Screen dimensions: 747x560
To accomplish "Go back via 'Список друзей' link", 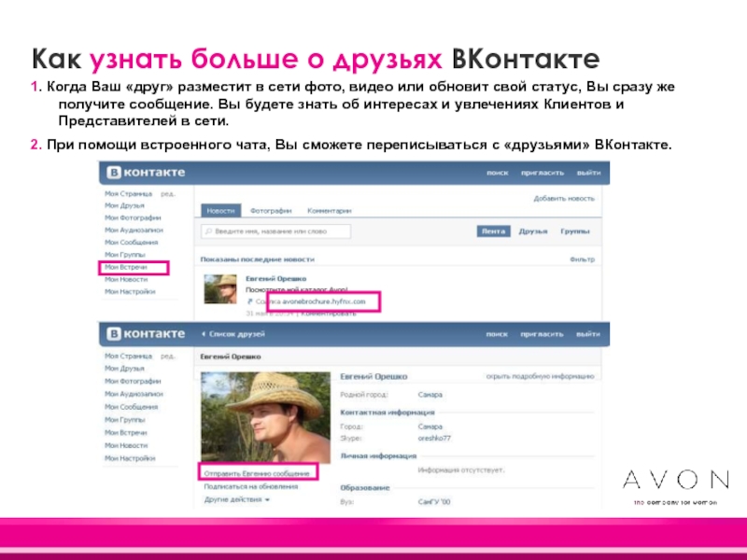I will pyautogui.click(x=233, y=334).
